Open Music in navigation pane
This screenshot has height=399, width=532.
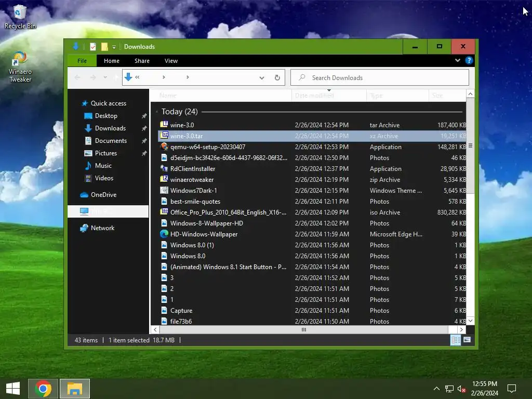103,166
